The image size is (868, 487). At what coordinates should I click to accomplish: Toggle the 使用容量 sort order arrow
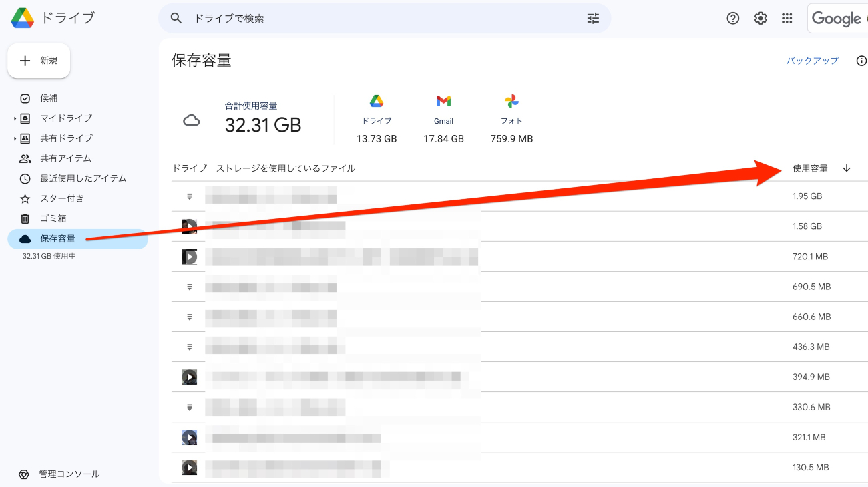pyautogui.click(x=847, y=168)
